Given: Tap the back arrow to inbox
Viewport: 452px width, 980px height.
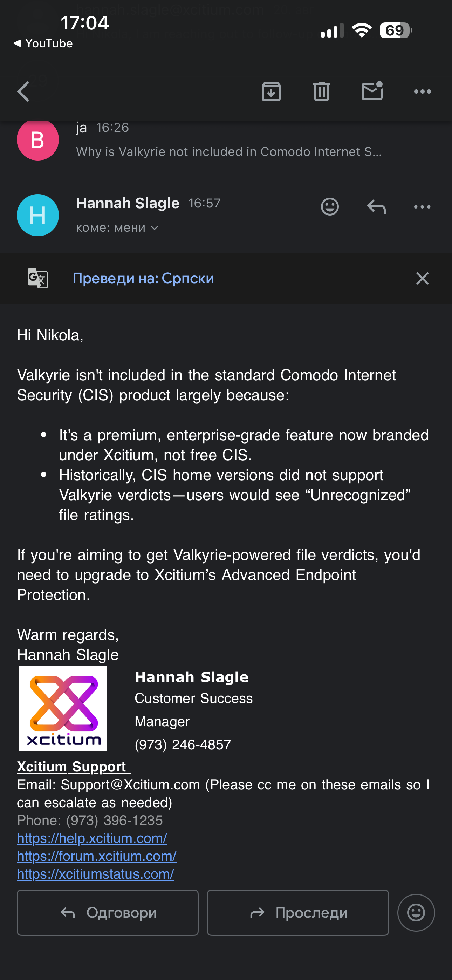Looking at the screenshot, I should [x=23, y=92].
